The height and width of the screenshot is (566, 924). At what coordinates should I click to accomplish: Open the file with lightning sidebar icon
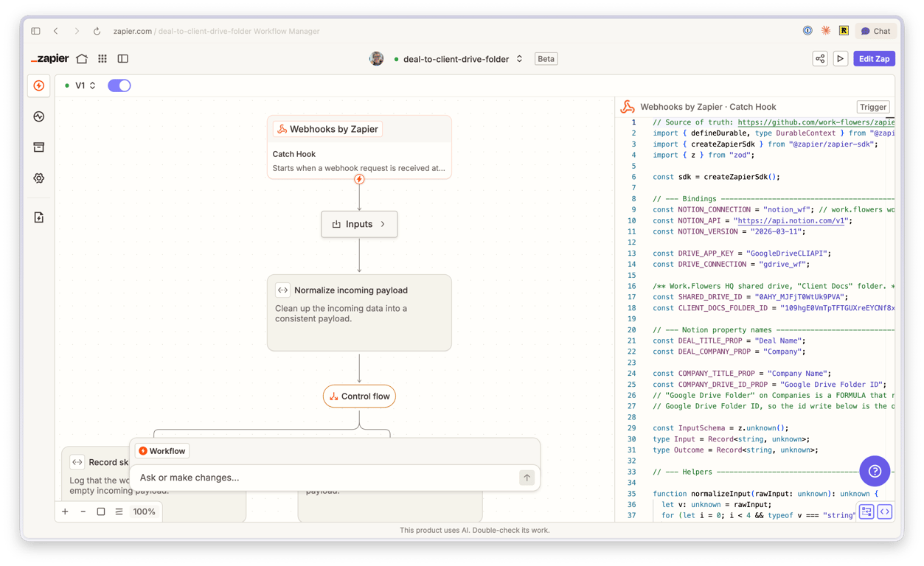coord(39,217)
